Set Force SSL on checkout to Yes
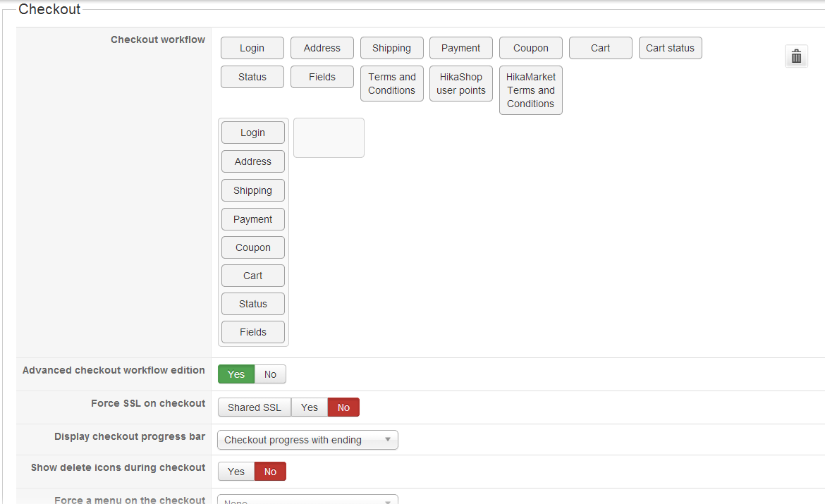Image resolution: width=825 pixels, height=504 pixels. point(310,407)
